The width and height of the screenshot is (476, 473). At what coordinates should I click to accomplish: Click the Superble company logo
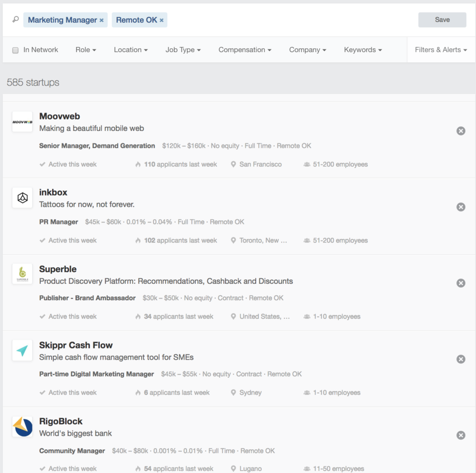(x=22, y=274)
